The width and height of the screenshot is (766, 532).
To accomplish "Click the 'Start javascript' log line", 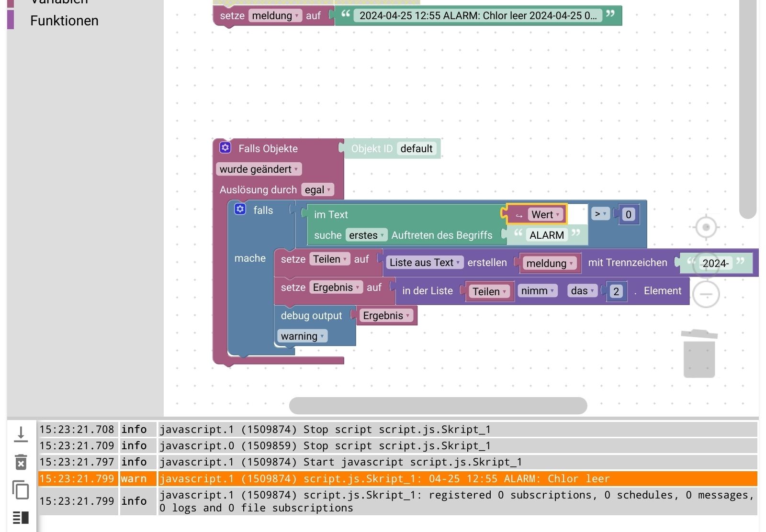I will point(457,462).
